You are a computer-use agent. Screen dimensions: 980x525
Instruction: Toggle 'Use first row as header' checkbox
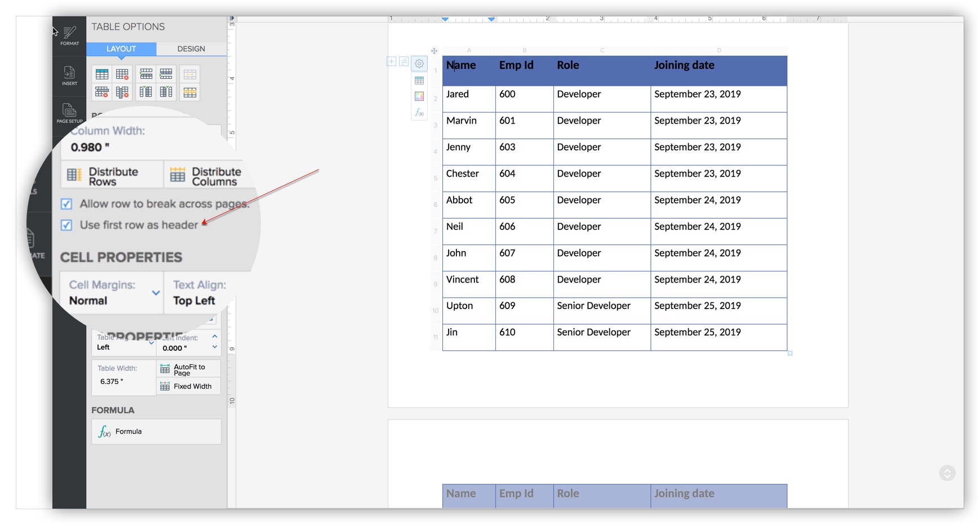[66, 225]
